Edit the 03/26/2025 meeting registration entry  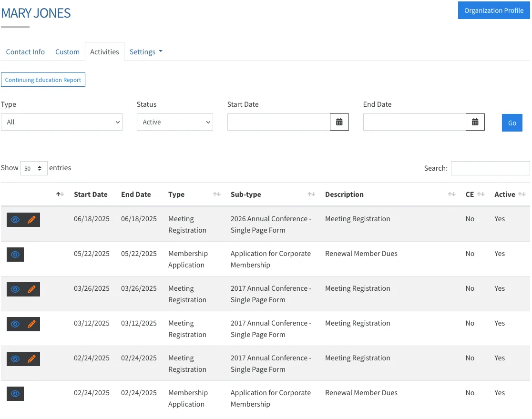coord(31,289)
